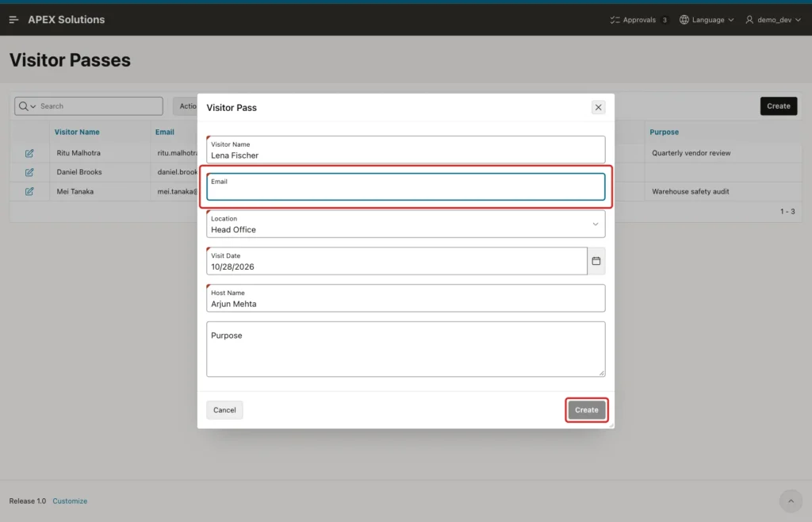Open the Actions menu
This screenshot has height=522, width=812.
pyautogui.click(x=186, y=106)
